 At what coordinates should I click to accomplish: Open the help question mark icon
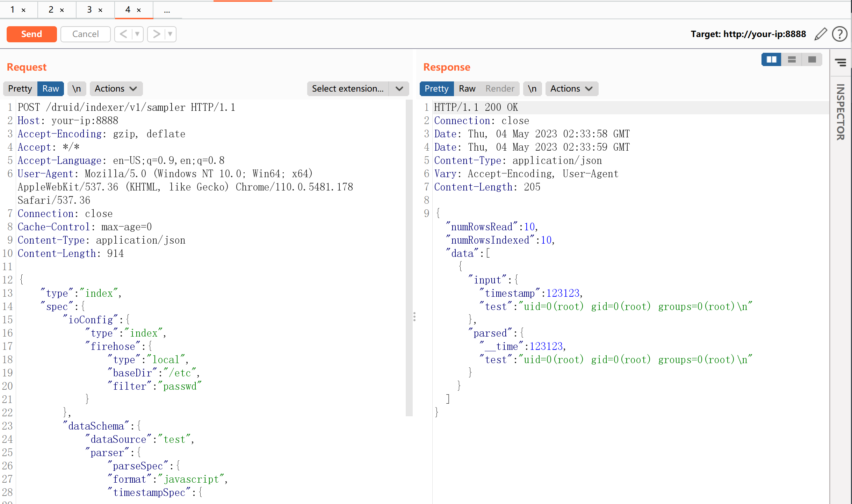[839, 34]
